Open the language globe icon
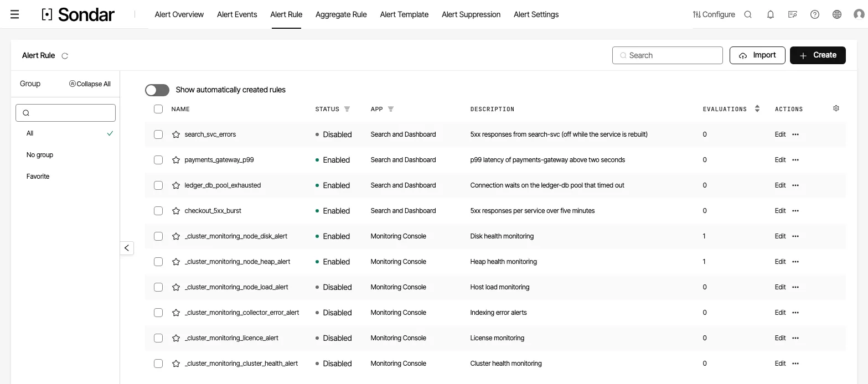Screen dimensions: 868x384 pos(836,14)
